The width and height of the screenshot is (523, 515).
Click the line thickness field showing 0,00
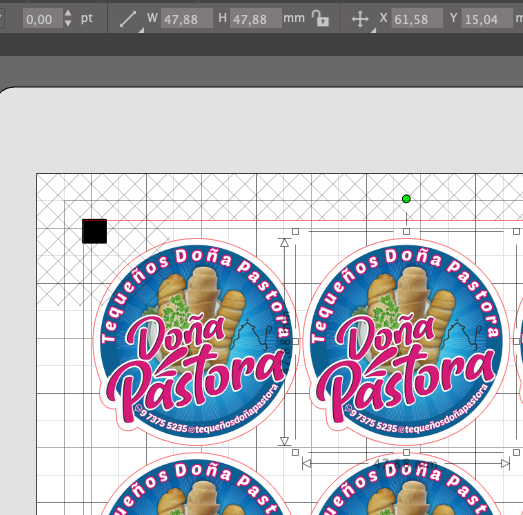[x=43, y=19]
